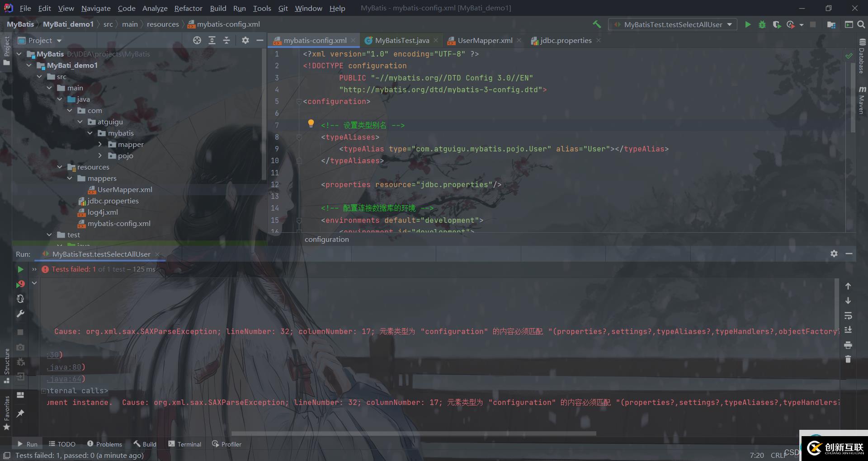Open the Refactor menu

tap(189, 8)
